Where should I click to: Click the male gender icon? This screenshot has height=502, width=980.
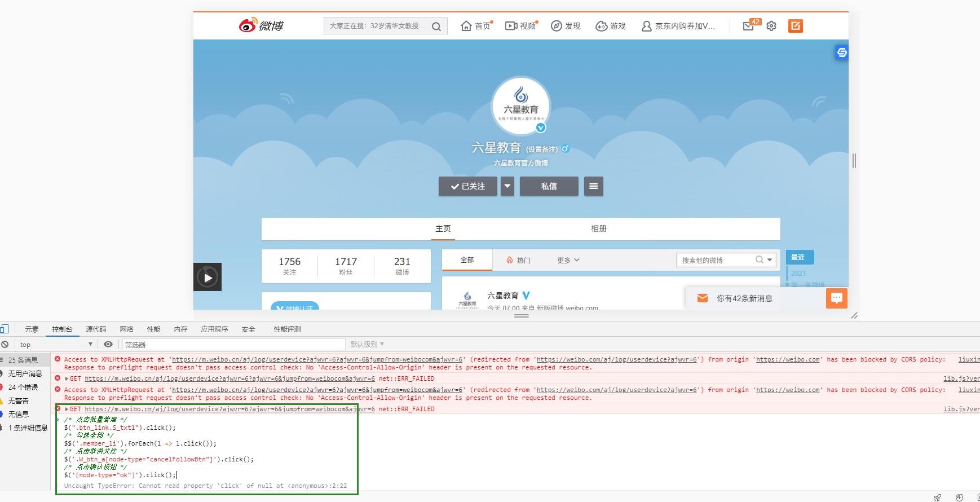pyautogui.click(x=565, y=149)
